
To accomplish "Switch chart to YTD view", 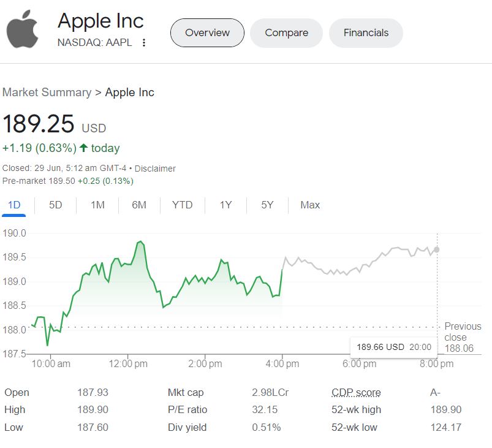I will tap(181, 205).
